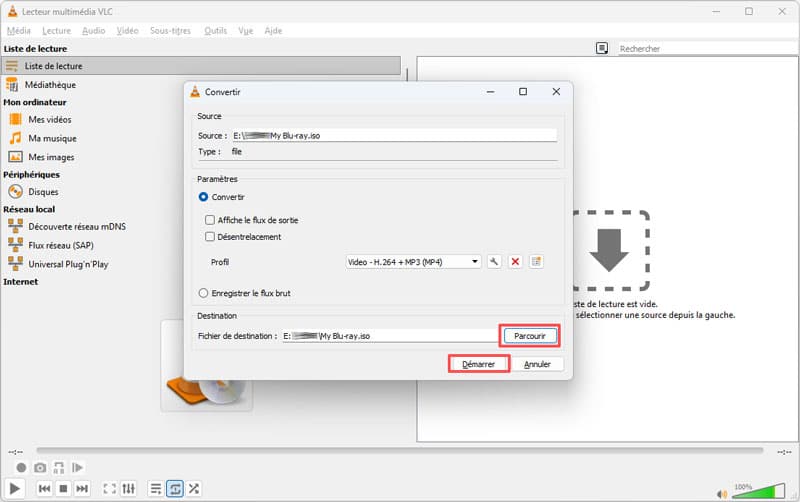This screenshot has width=800, height=502.
Task: Click the Next media button
Action: [82, 489]
